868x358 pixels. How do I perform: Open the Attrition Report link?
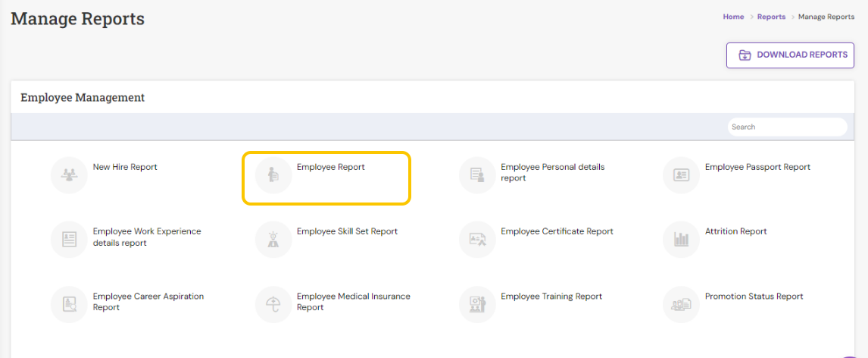click(735, 231)
